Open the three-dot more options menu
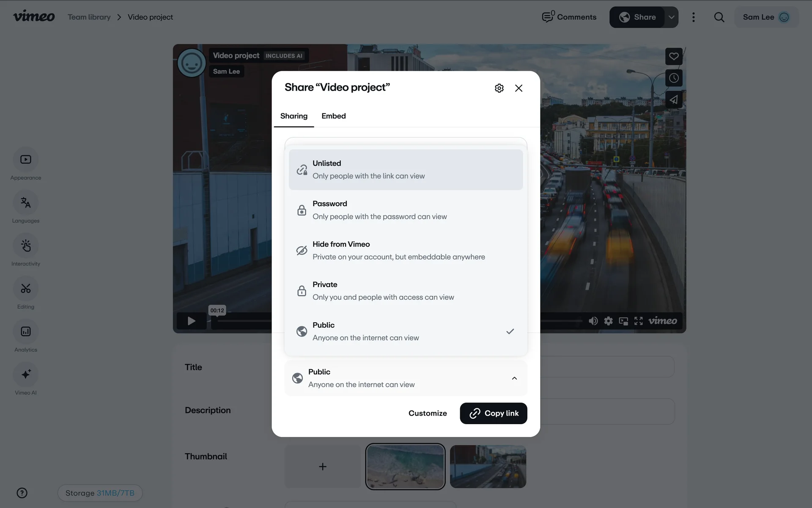Image resolution: width=812 pixels, height=508 pixels. [x=693, y=17]
